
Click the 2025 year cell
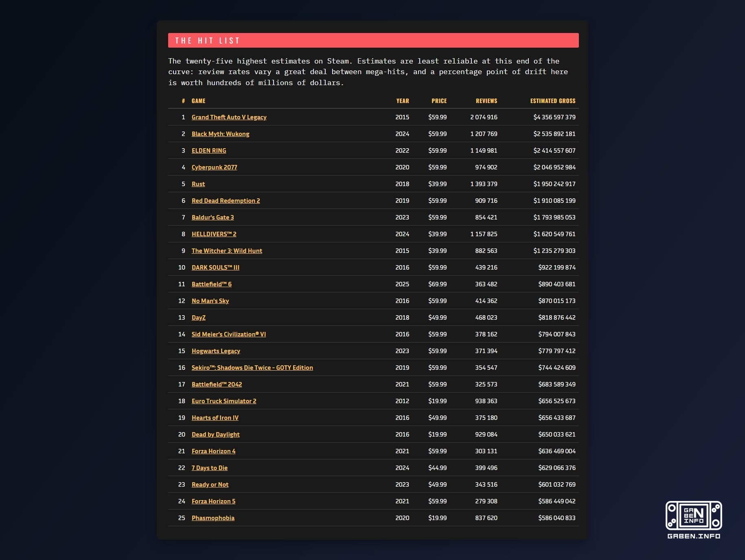(402, 284)
